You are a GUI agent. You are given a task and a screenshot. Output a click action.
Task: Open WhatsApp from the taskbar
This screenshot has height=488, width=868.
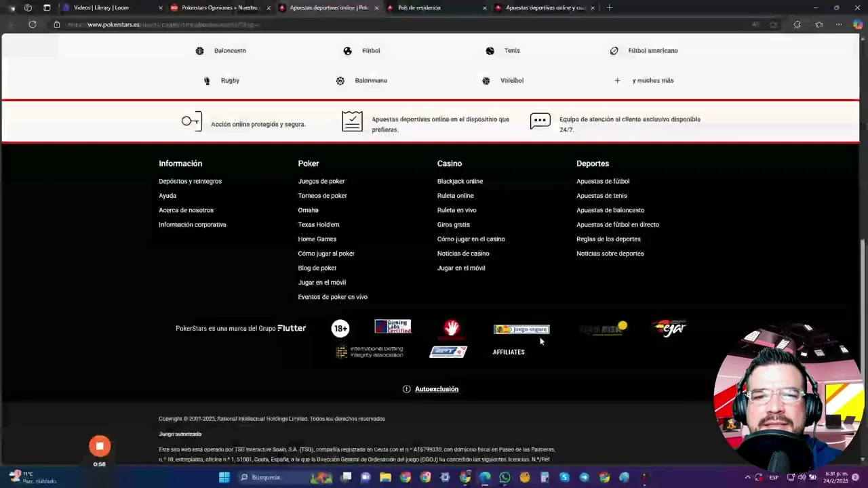(505, 477)
